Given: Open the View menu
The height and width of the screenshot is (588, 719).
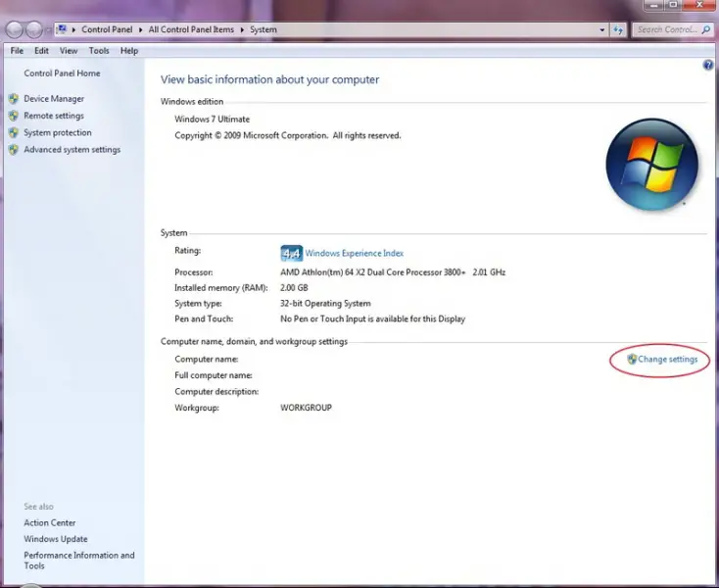Looking at the screenshot, I should [69, 50].
